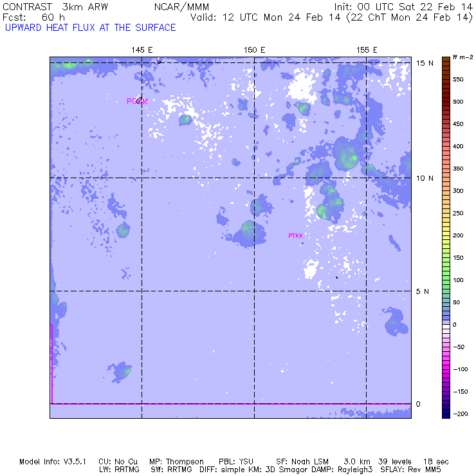Click the 'MP: Thompson' footer text
This screenshot has width=476, height=476.
(x=176, y=462)
